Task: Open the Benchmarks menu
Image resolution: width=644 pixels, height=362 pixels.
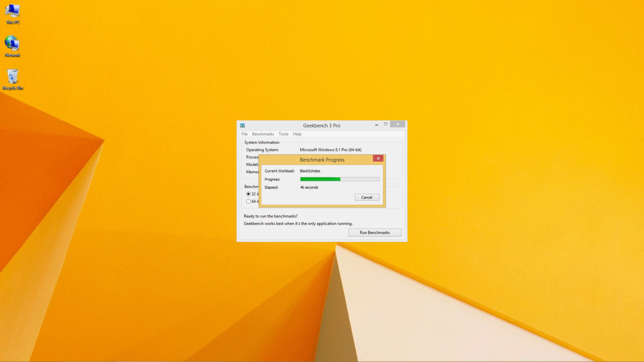Action: (263, 134)
